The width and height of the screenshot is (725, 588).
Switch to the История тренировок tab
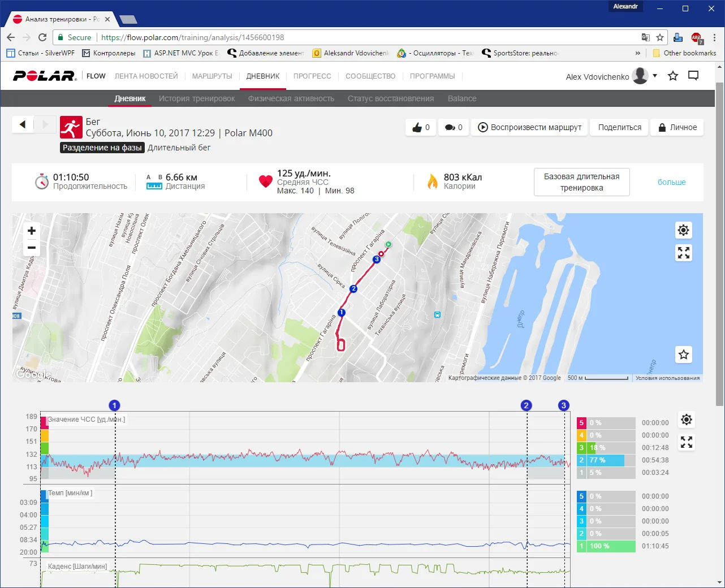pyautogui.click(x=197, y=98)
